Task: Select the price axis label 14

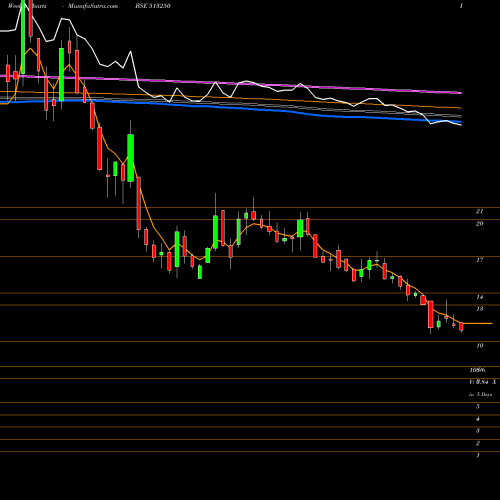Action: coord(479,296)
